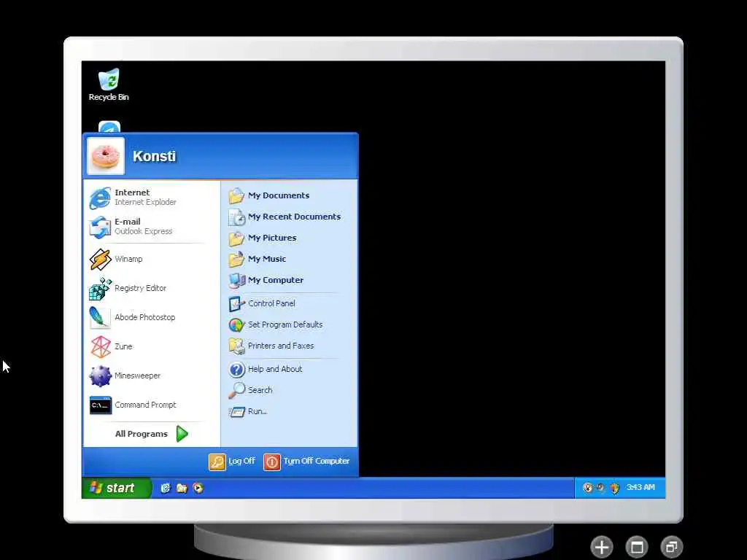Click the Log Off button
Viewport: 747px width, 560px height.
[233, 462]
